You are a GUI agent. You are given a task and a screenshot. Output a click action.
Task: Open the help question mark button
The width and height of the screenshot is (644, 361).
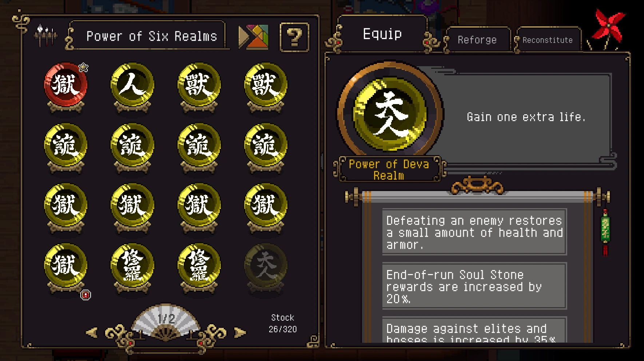point(294,37)
